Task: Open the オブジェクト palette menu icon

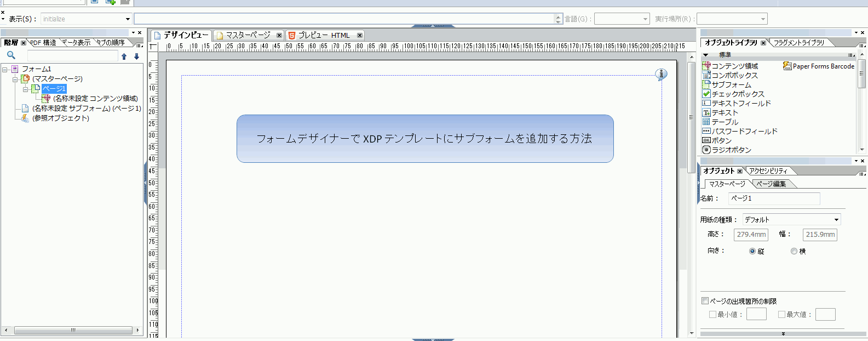Action: pyautogui.click(x=863, y=173)
